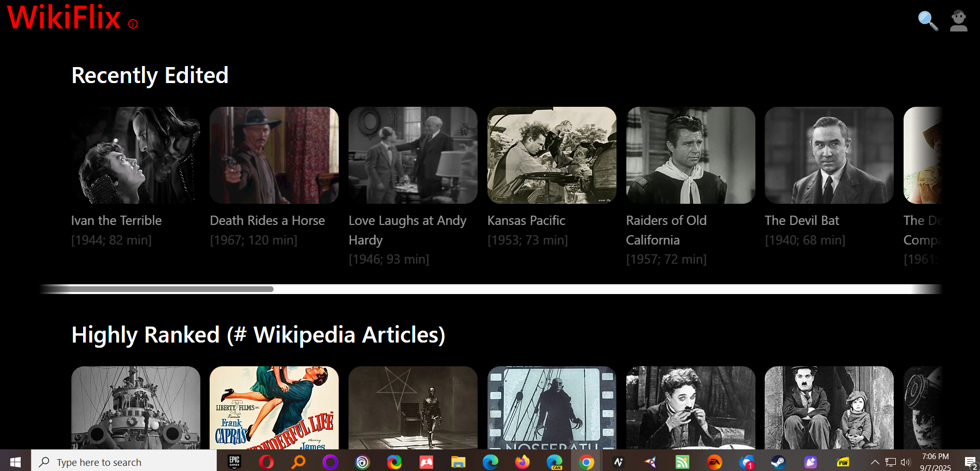Viewport: 980px width, 471px height.
Task: Click the Recently Edited horizontal scrollbar thumb
Action: [157, 289]
